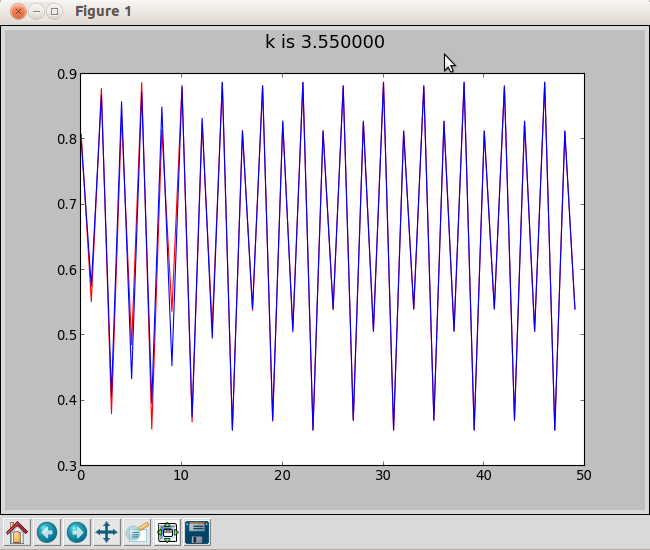Click the "Figure 1" window title

[103, 11]
